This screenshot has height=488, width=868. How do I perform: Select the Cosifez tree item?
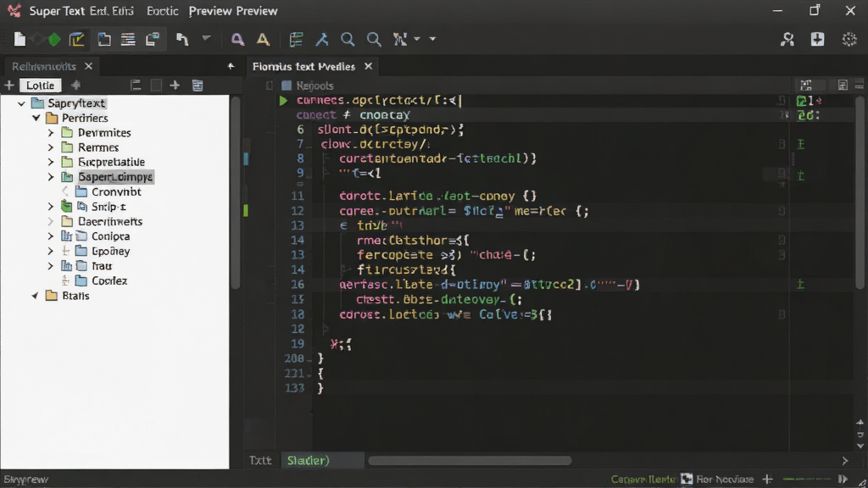[x=109, y=280]
